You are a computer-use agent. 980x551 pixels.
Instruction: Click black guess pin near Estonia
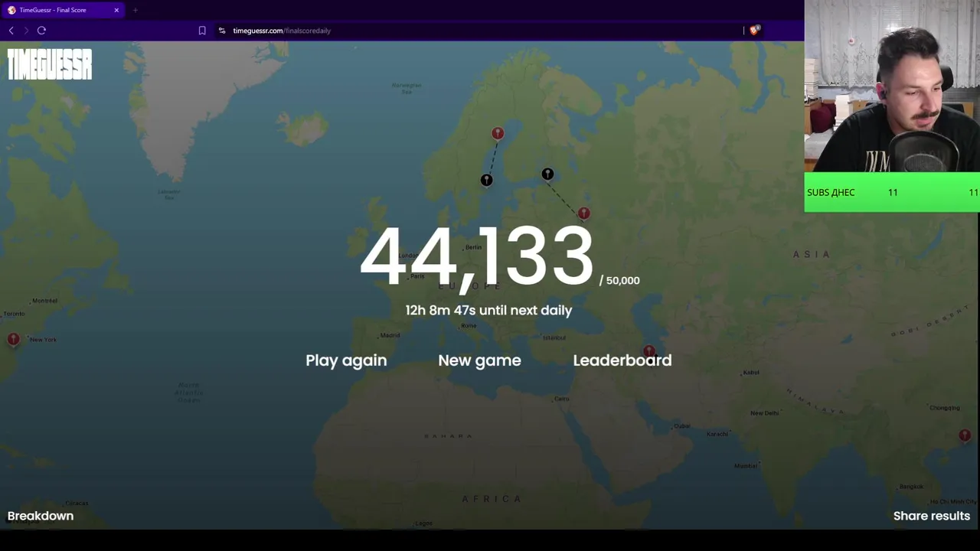[547, 174]
